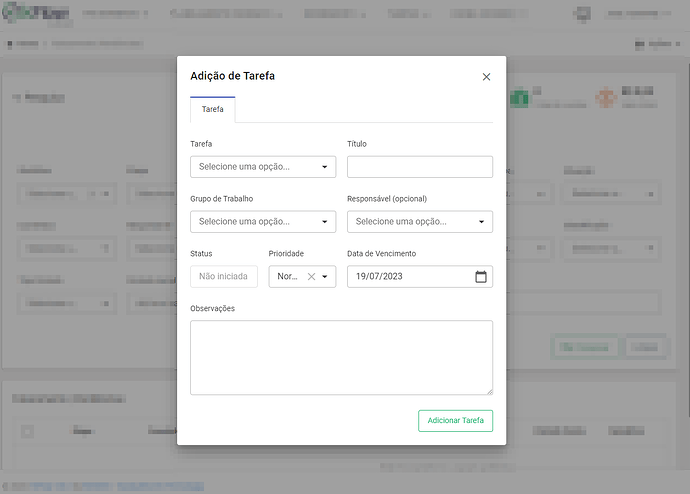690x494 pixels.
Task: Switch to the Tarefa tab
Action: coord(213,109)
